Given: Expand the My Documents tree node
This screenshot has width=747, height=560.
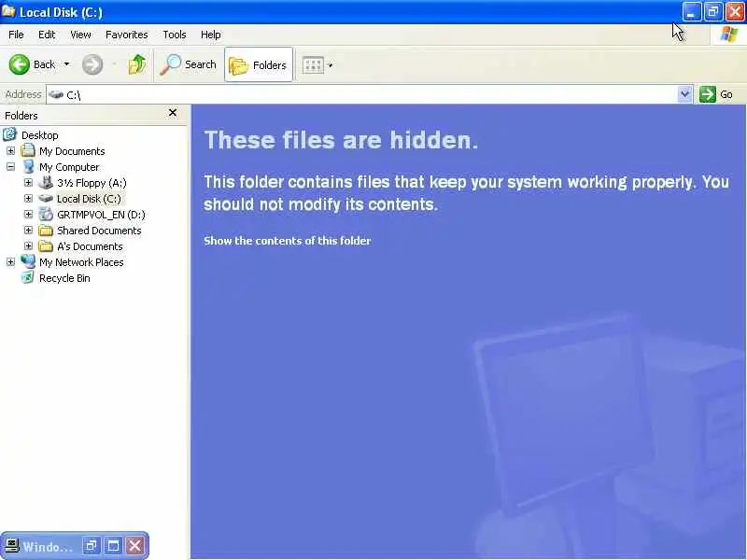Looking at the screenshot, I should (11, 151).
